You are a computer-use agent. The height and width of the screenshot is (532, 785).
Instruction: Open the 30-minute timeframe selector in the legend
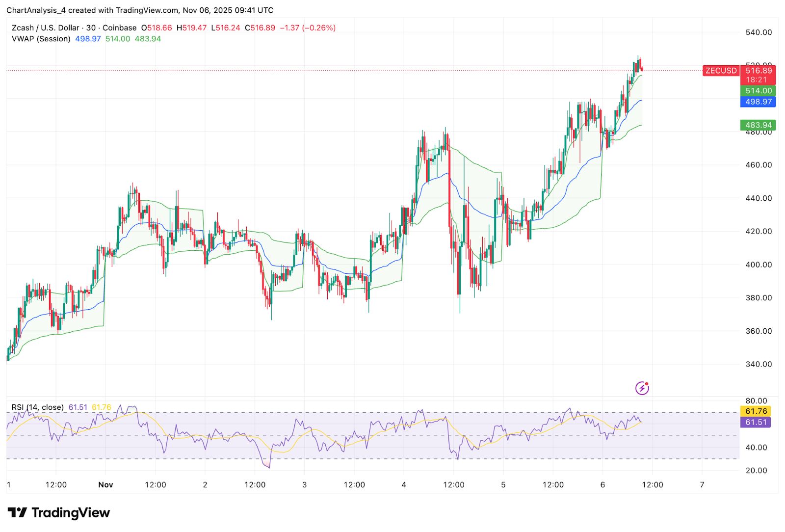click(x=90, y=28)
